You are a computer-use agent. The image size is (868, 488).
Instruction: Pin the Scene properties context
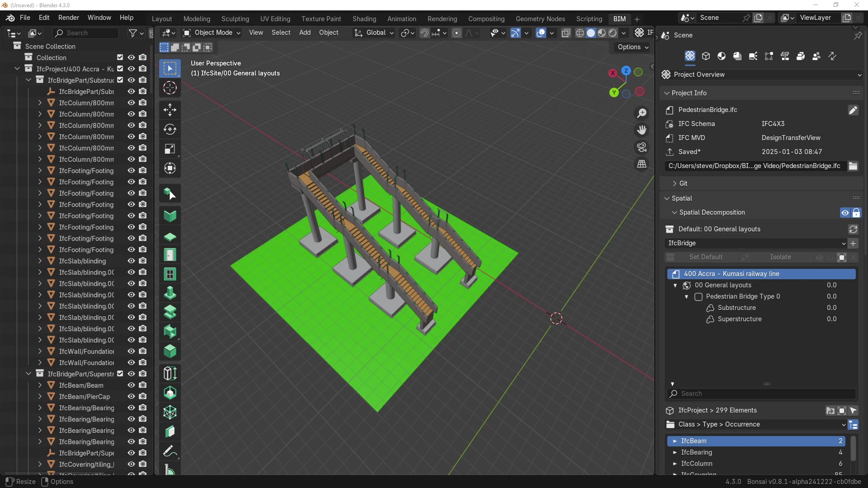[x=858, y=35]
